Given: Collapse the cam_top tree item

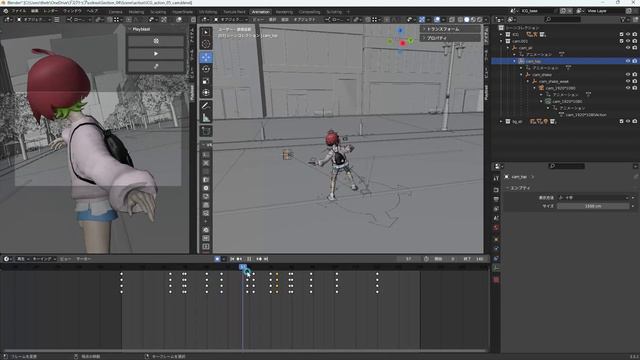Looking at the screenshot, I should click(x=515, y=61).
